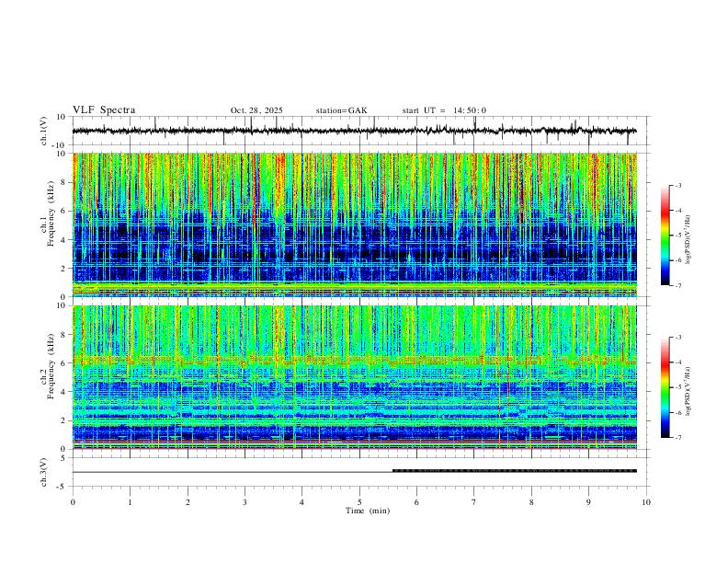Click the ch.2 "Frequency (kHz)" axis label
Viewport: 728px width, 563px height.
(x=51, y=366)
